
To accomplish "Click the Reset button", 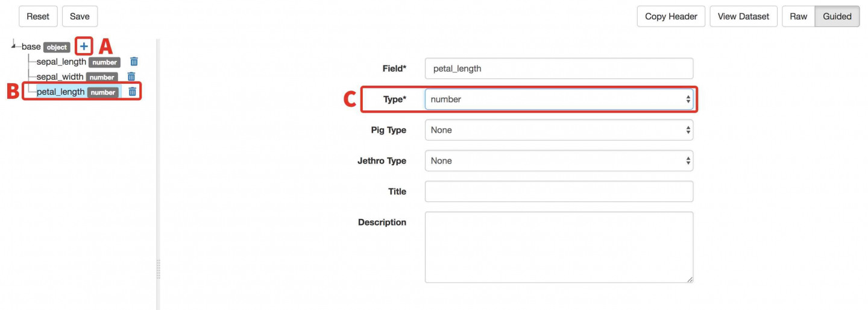I will [38, 16].
